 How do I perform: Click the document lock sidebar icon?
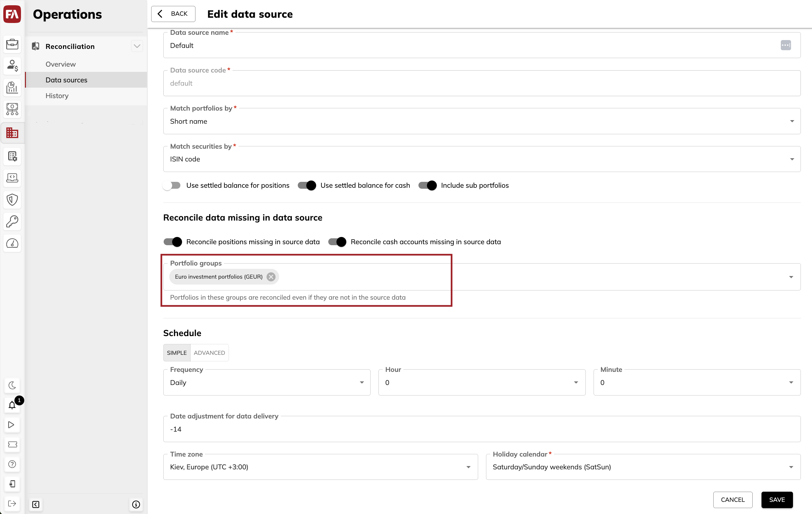point(12,484)
